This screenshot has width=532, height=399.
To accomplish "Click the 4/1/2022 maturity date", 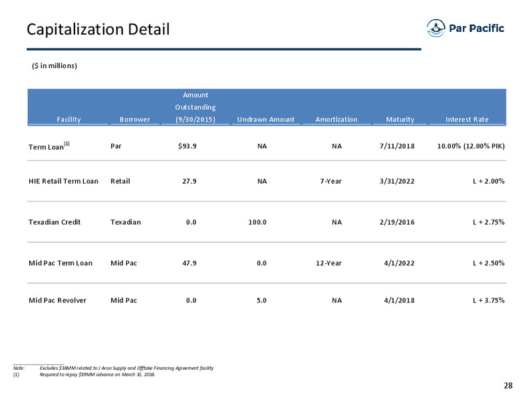I will 399,263.
